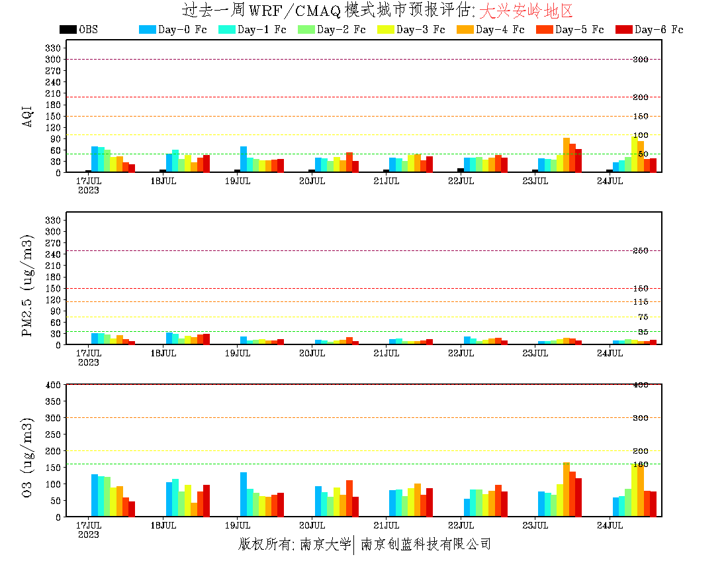Click the vertical "AQI" axis title
The image size is (728, 563).
point(27,116)
